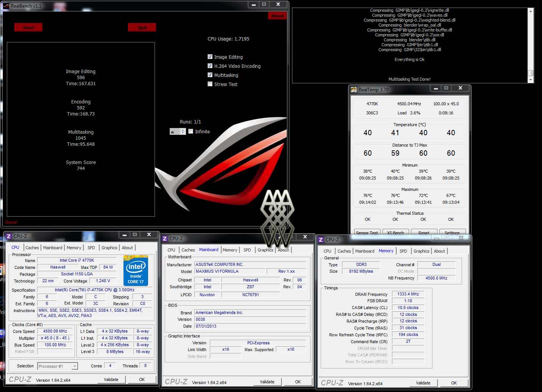Tick the Infinite runs checkbox

coord(191,131)
